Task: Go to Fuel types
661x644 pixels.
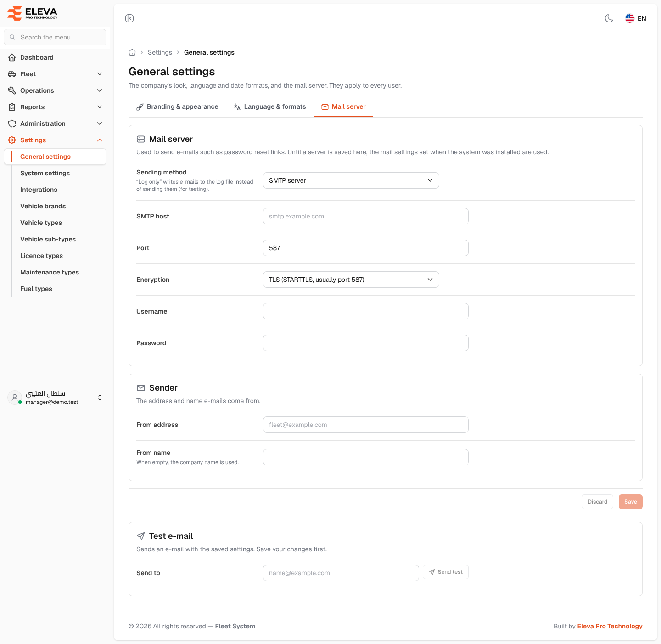Action: coord(36,289)
